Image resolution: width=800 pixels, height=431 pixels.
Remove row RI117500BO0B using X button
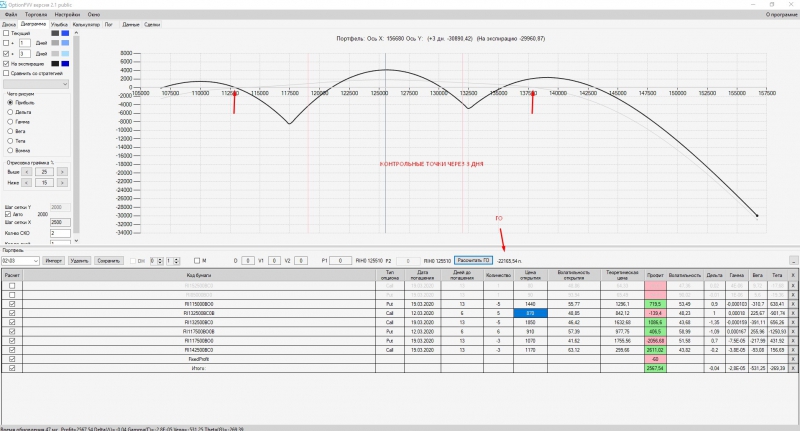(x=793, y=332)
